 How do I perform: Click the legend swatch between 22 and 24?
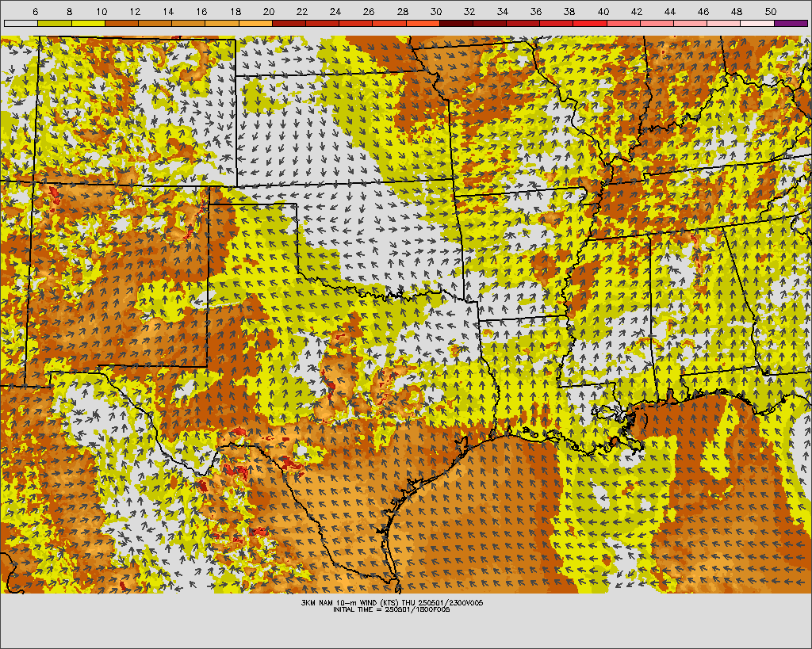click(322, 23)
